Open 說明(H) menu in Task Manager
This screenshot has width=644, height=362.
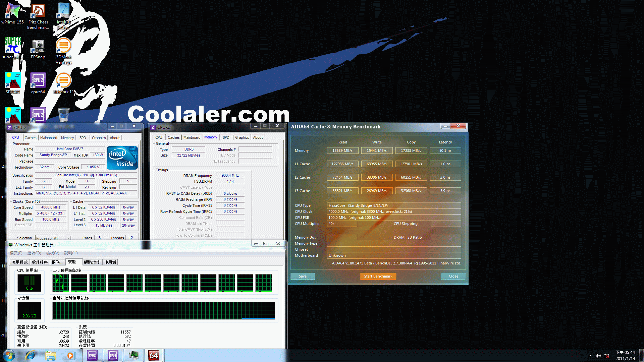click(71, 253)
